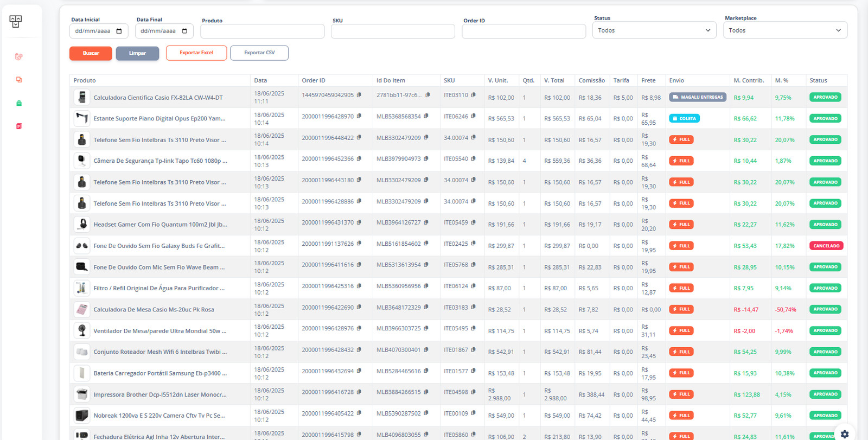Image resolution: width=868 pixels, height=440 pixels.
Task: Focus the Produto search field
Action: coord(263,31)
